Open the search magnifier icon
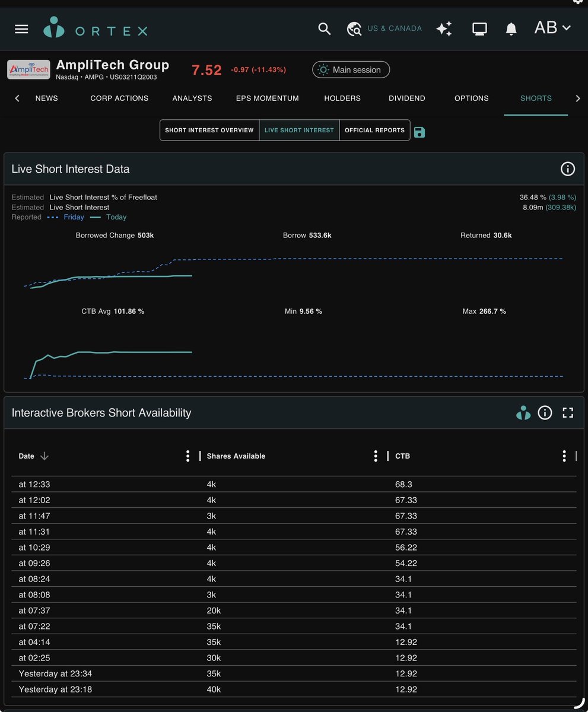This screenshot has height=712, width=588. coord(324,28)
